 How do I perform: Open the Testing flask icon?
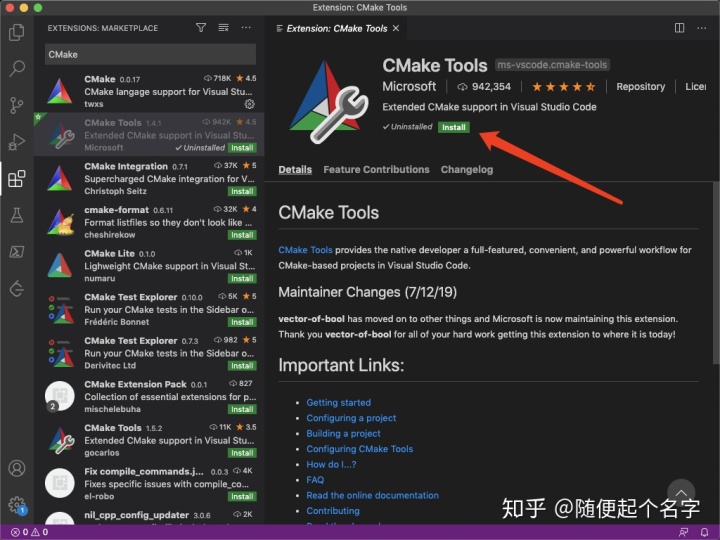coord(17,215)
